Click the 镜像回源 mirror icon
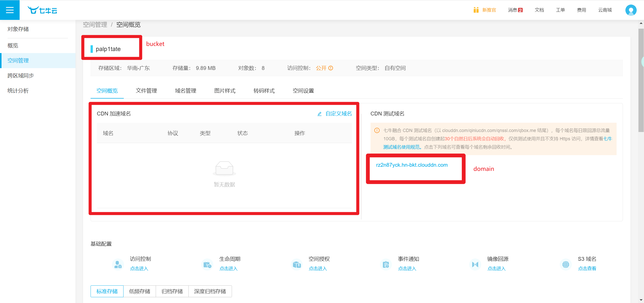This screenshot has height=303, width=644. click(x=475, y=264)
